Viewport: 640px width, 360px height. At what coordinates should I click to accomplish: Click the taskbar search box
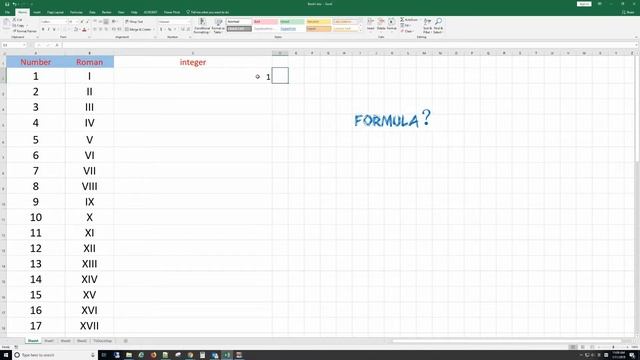[55, 355]
